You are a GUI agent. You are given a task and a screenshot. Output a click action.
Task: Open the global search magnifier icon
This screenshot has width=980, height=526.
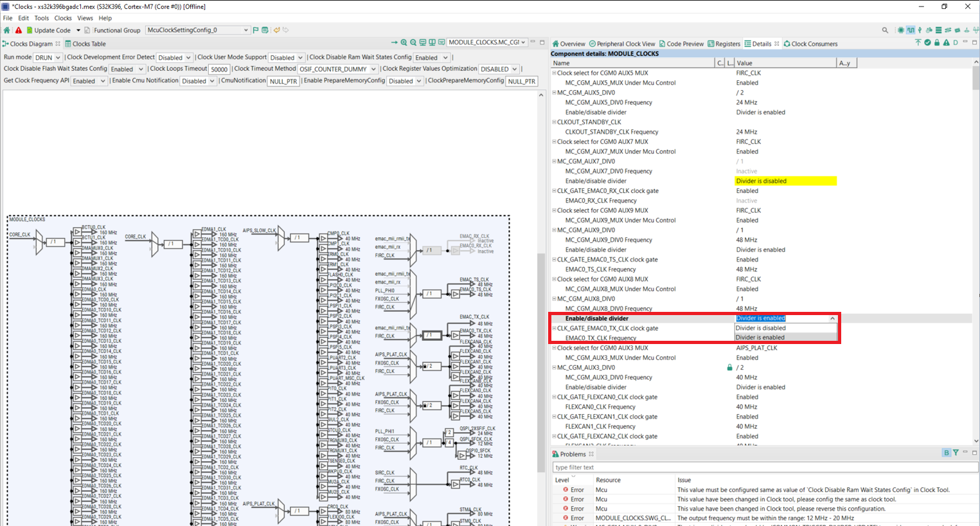pyautogui.click(x=885, y=30)
